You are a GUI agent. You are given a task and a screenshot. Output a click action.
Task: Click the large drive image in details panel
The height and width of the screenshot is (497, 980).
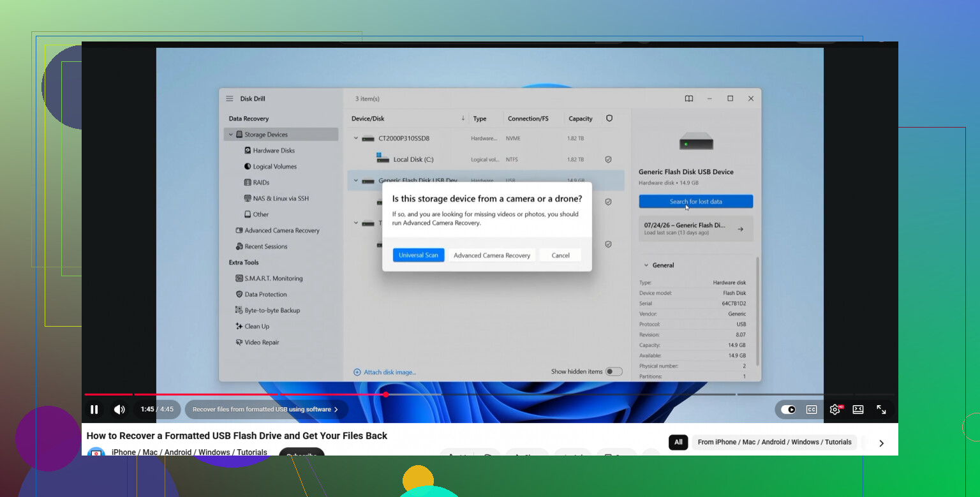(x=696, y=141)
